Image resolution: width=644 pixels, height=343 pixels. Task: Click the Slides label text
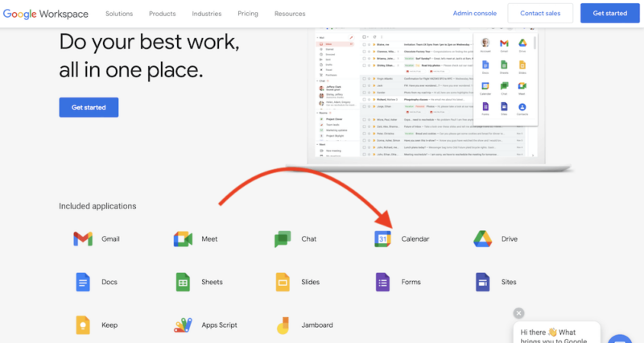coord(311,282)
